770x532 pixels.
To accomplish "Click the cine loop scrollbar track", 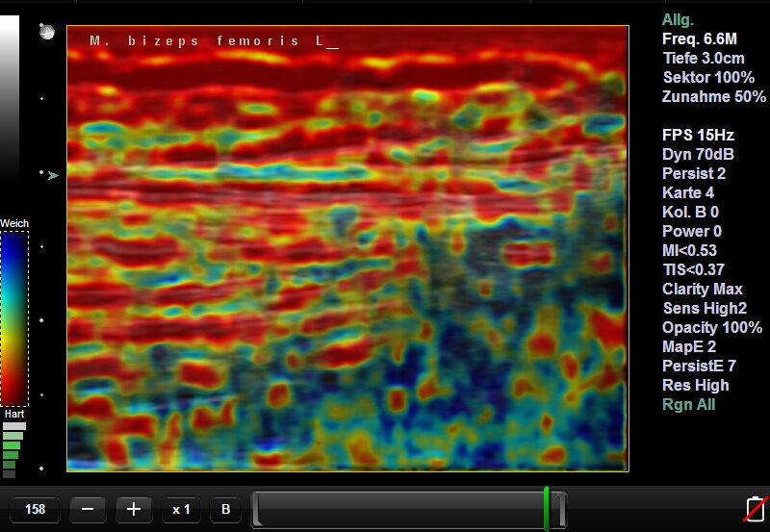I will [404, 508].
